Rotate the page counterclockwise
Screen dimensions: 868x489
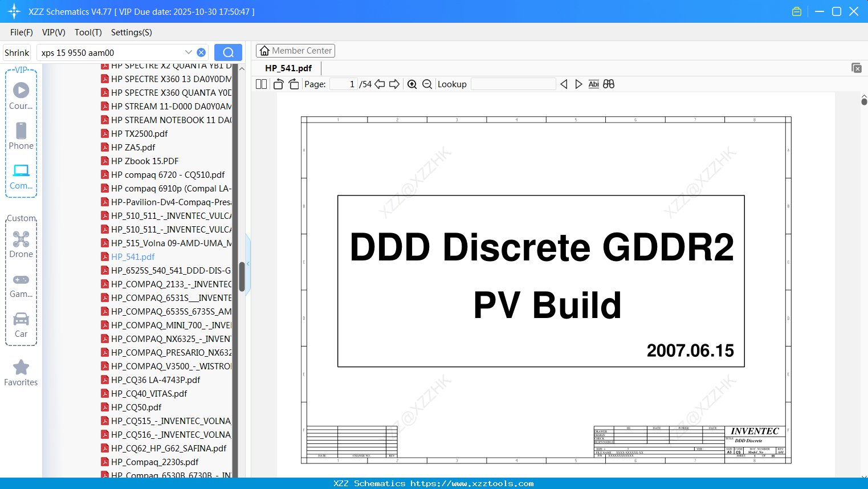[x=279, y=84]
